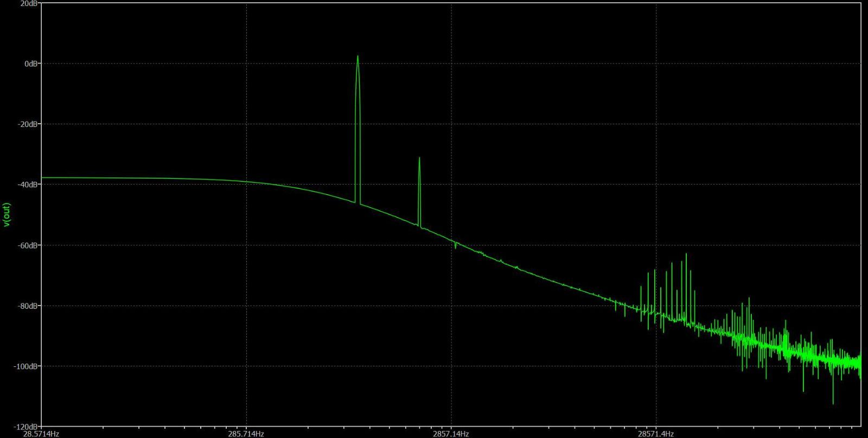Click the v(out) trace label

pyautogui.click(x=7, y=214)
